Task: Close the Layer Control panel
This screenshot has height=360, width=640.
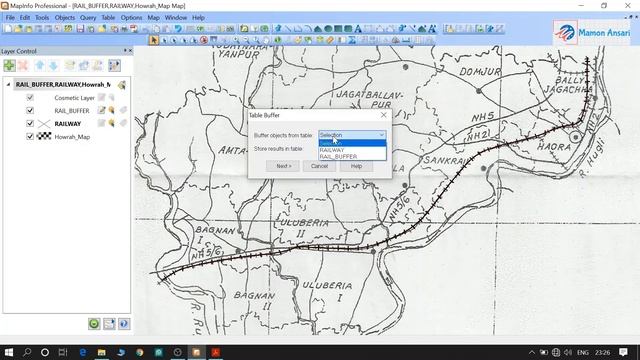Action: 131,51
